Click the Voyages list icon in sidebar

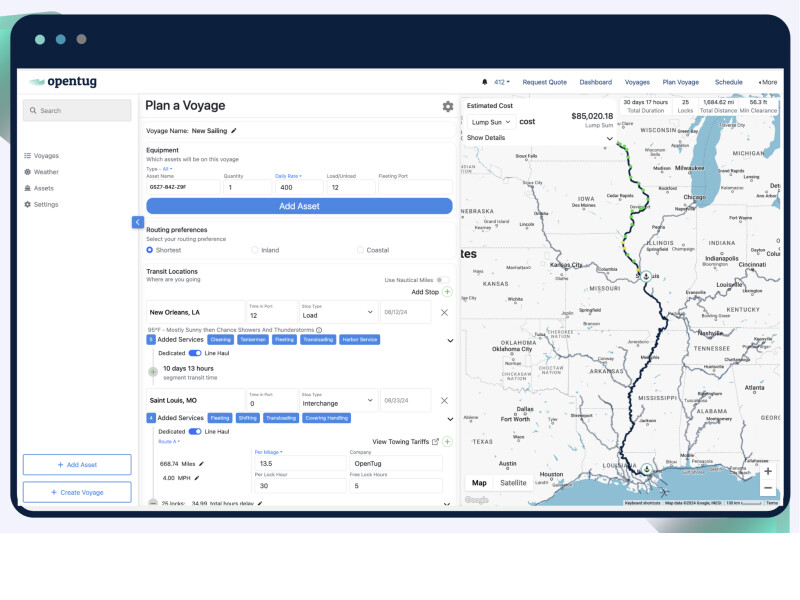click(28, 156)
